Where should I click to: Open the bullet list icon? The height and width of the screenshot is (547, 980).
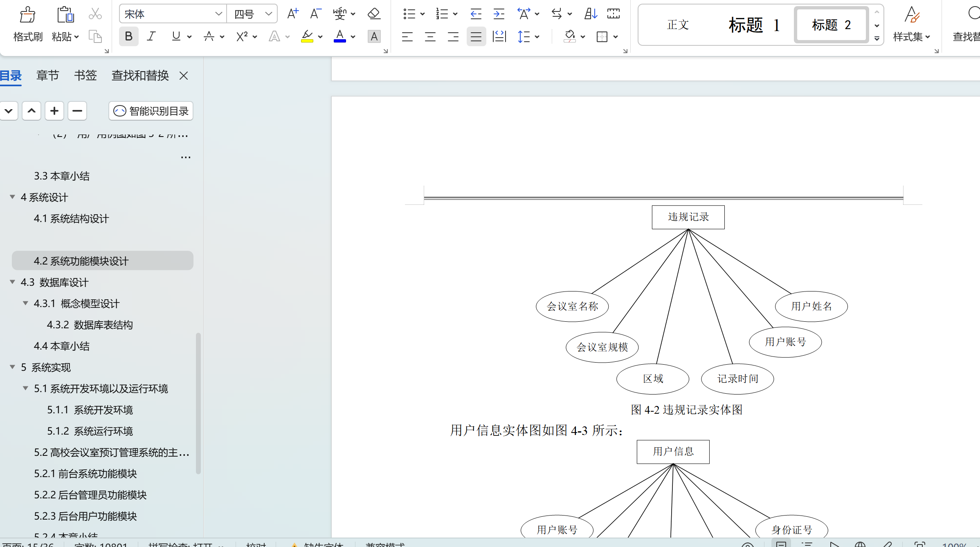(x=409, y=13)
